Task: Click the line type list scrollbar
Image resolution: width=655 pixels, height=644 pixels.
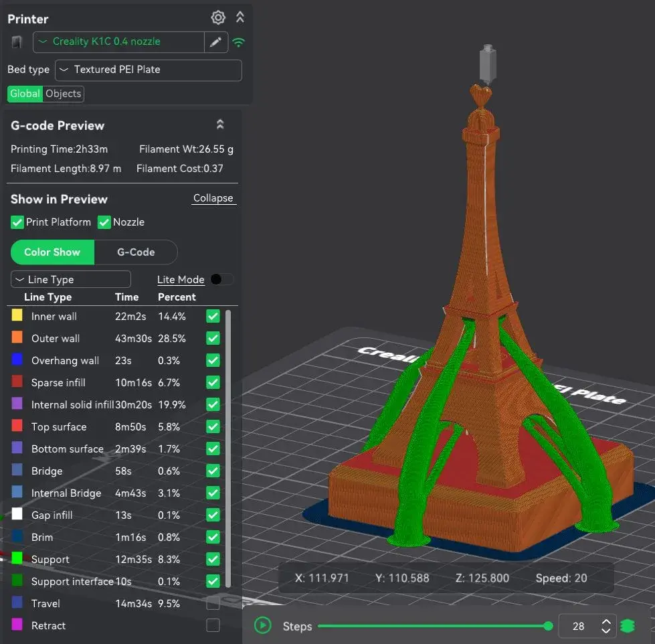Action: coord(228,449)
